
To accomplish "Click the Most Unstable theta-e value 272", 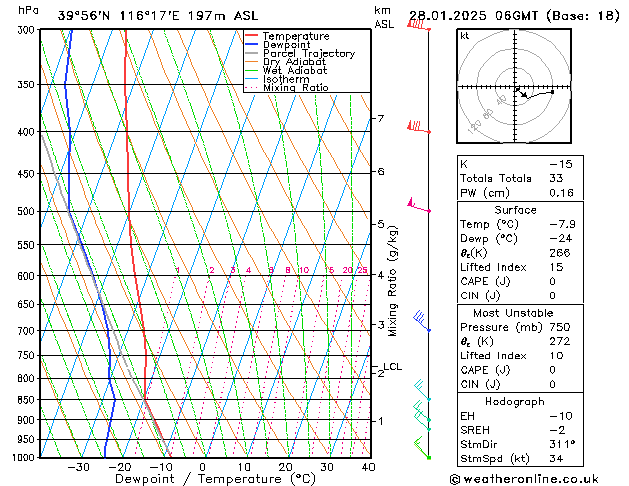I will coord(560,341).
